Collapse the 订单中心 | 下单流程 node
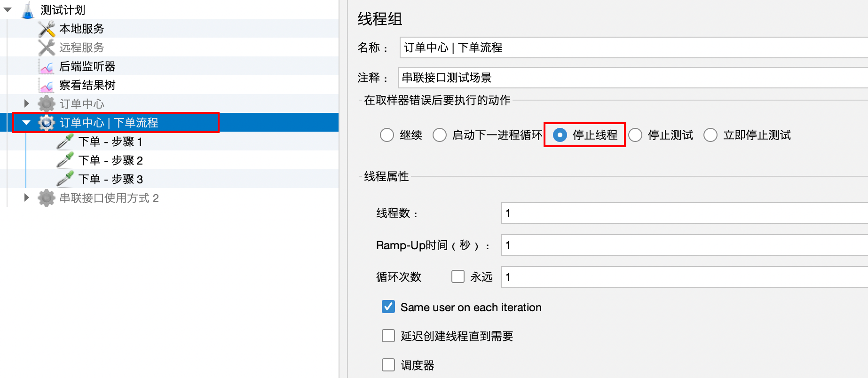868x378 pixels. point(27,123)
